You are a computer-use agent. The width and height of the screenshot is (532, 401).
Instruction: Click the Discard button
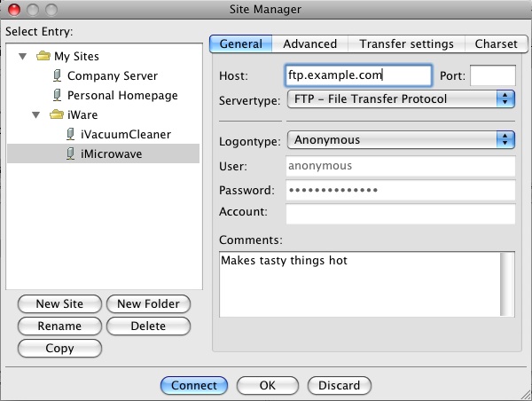tap(339, 385)
